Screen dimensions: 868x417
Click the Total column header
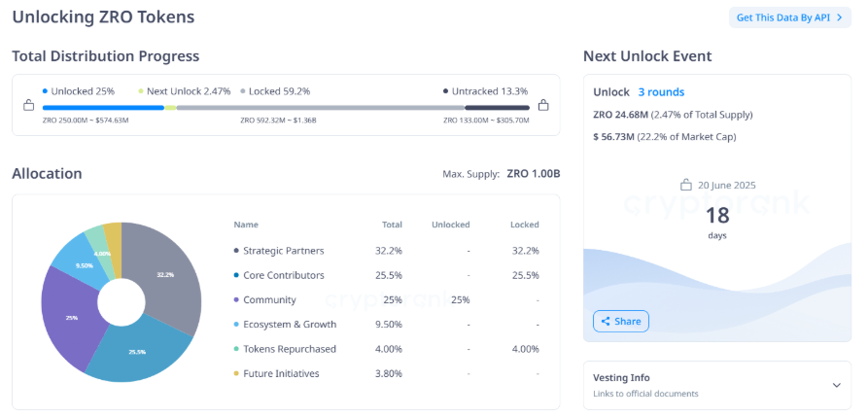pyautogui.click(x=392, y=225)
